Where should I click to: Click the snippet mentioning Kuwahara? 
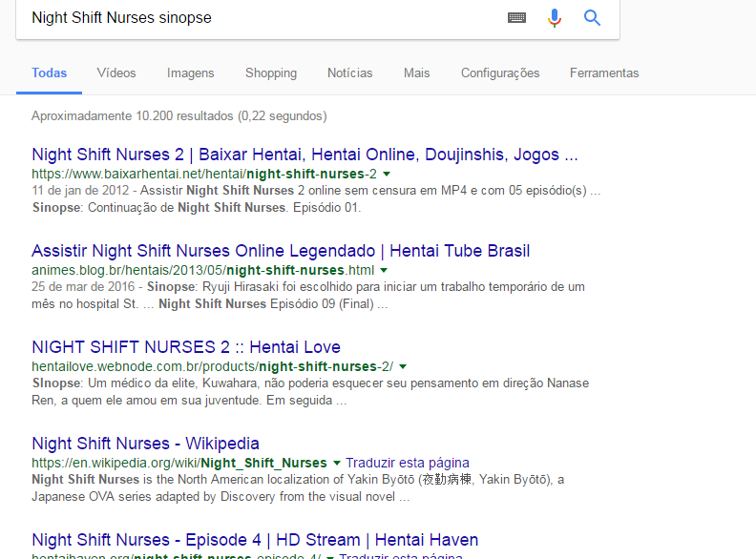point(310,392)
